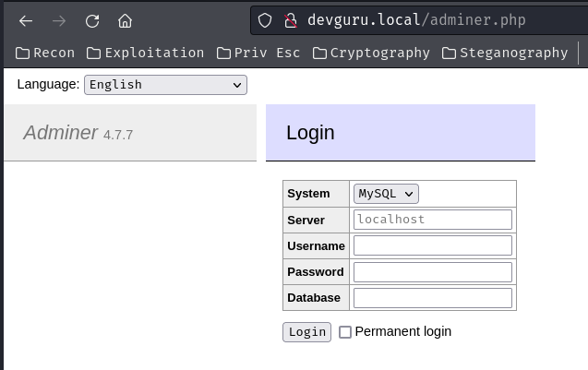Open the Recon bookmarks folder
The image size is (588, 370).
[x=45, y=53]
